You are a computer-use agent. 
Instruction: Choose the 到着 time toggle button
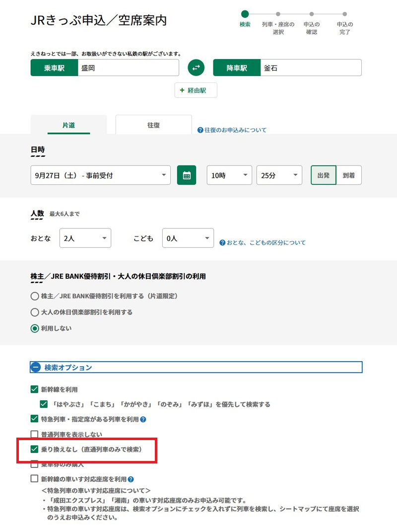click(x=349, y=175)
